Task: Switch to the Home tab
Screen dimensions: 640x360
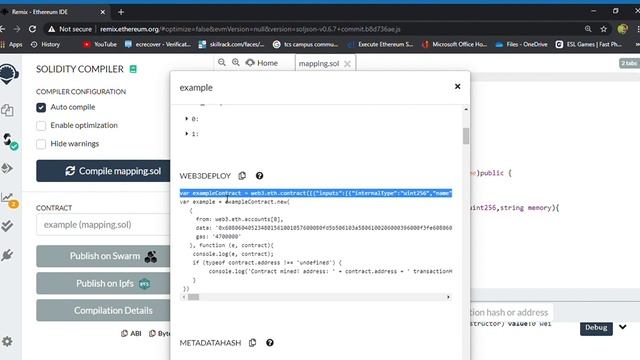Action: coord(262,63)
